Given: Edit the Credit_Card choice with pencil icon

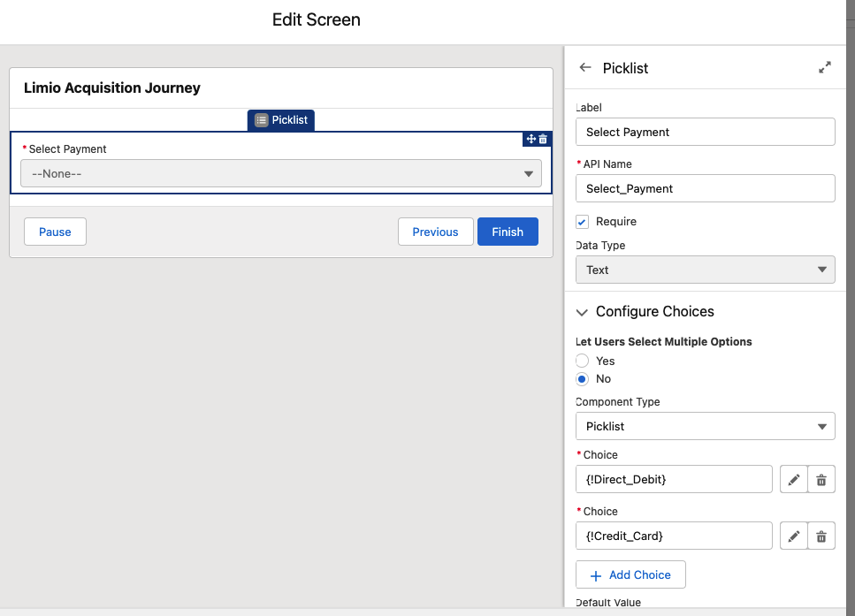Looking at the screenshot, I should pos(794,536).
